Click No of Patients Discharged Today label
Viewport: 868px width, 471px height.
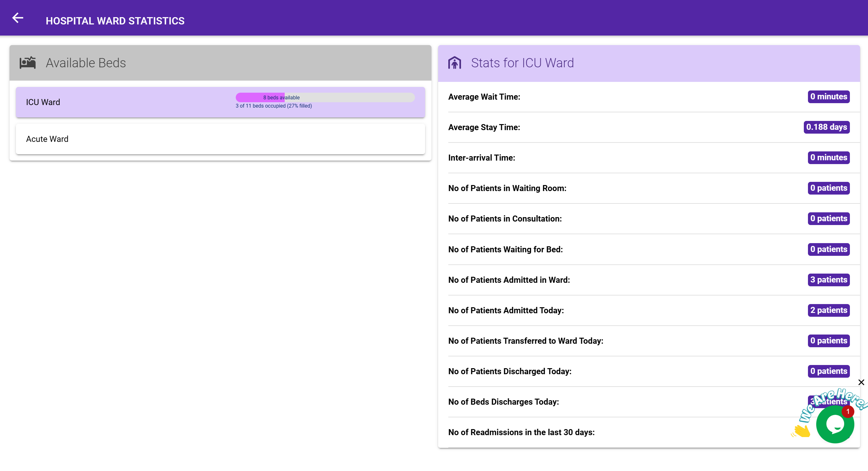click(x=510, y=371)
